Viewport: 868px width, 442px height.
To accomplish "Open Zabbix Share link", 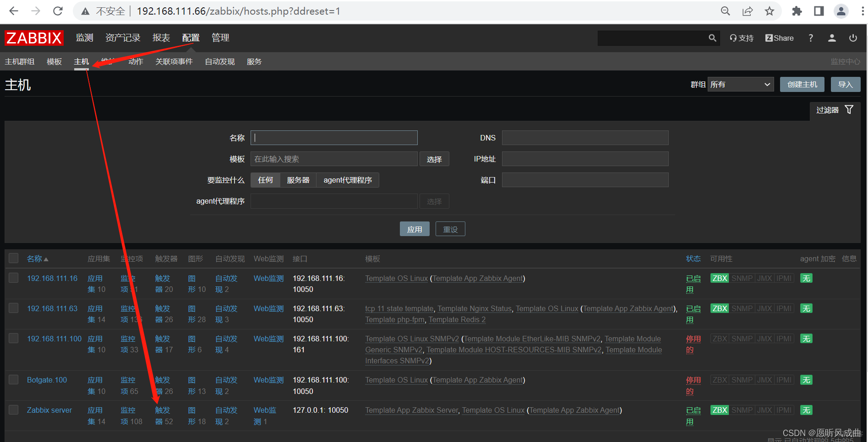I will click(x=780, y=38).
